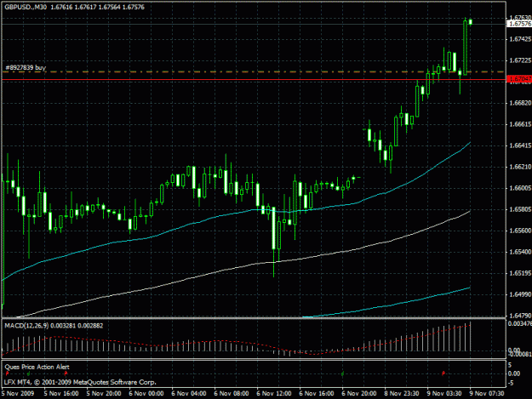532x399 pixels.
Task: Click price axis value 1.65600
Action: [520, 231]
